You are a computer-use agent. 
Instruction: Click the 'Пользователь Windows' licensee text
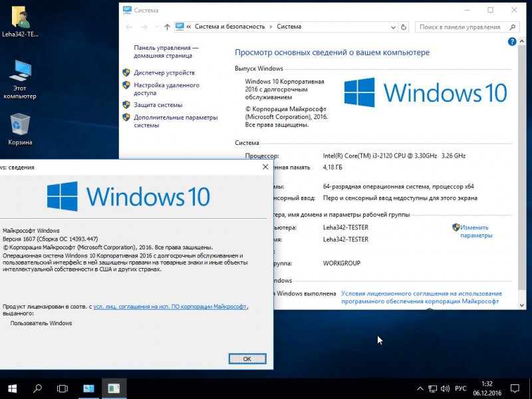coord(41,323)
